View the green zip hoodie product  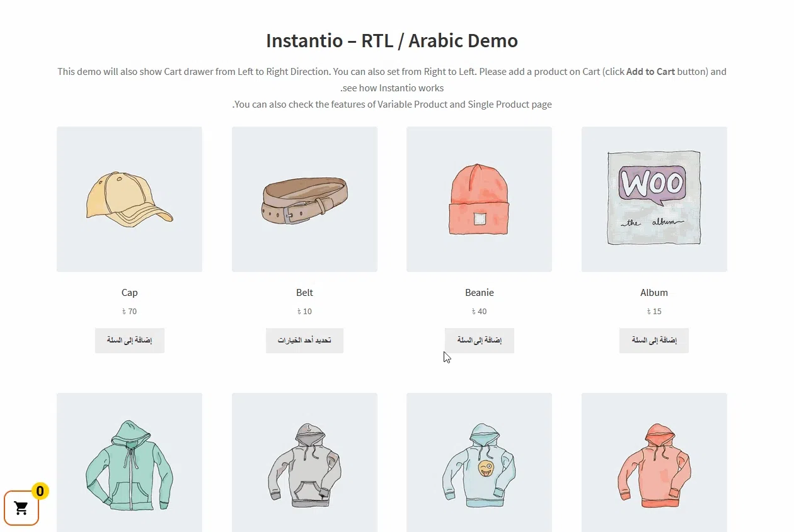click(130, 463)
